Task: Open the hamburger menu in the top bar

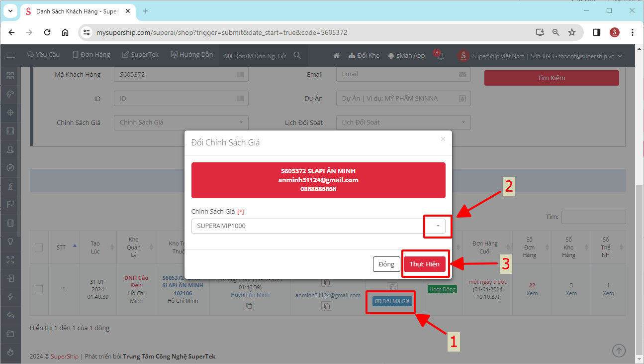Action: click(x=10, y=55)
